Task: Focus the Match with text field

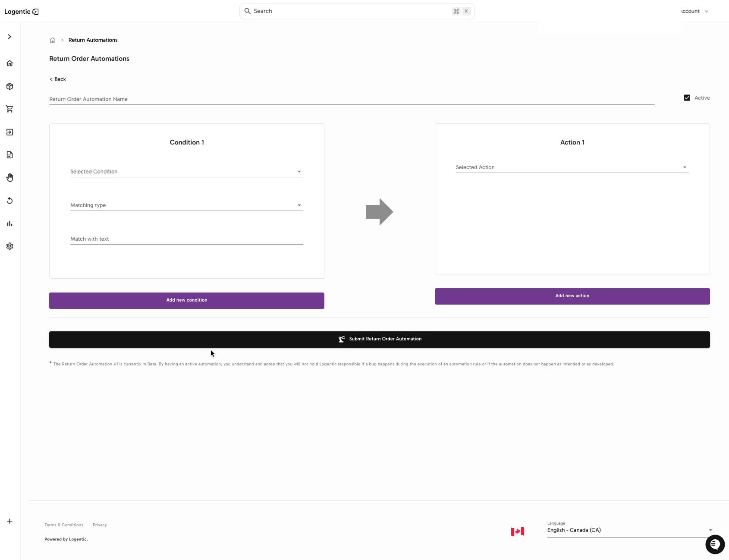Action: pos(186,239)
